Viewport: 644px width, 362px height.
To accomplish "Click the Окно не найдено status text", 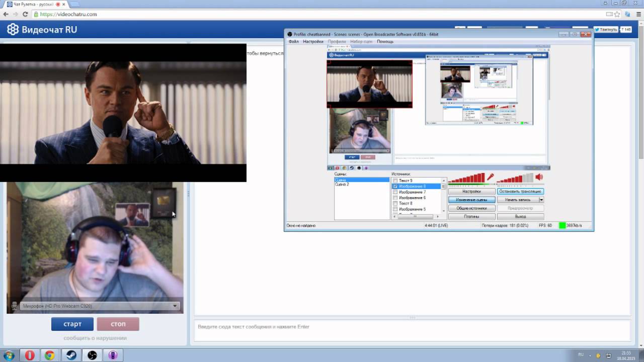I will tap(301, 225).
